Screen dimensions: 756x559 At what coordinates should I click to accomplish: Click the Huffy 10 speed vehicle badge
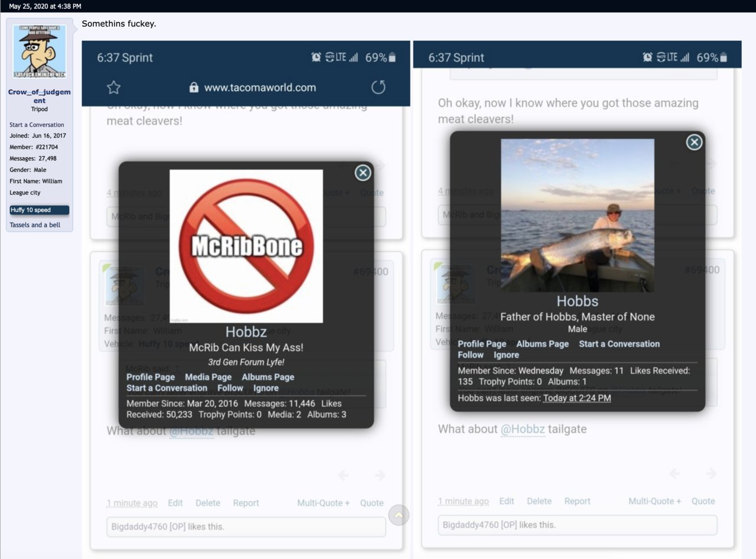pos(40,210)
